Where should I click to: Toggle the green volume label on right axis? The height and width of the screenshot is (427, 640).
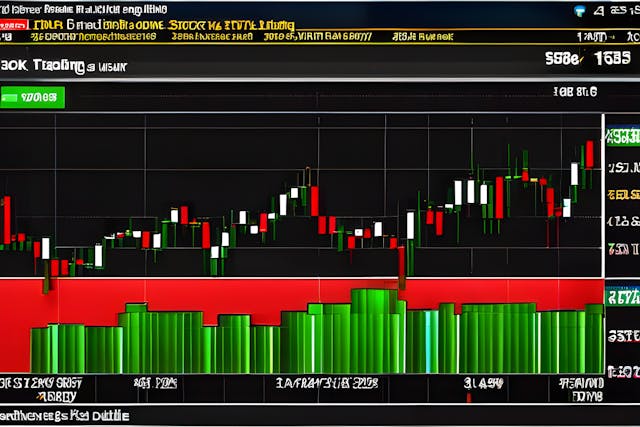623,297
